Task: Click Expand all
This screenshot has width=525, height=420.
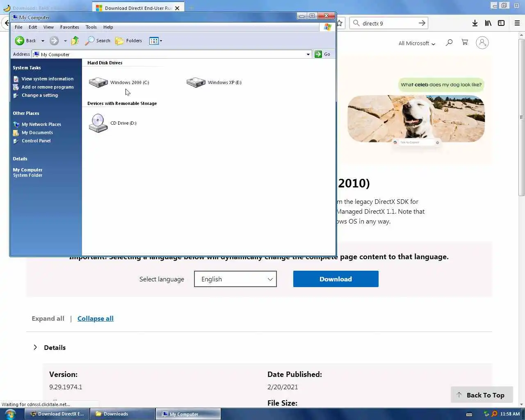Action: 48,319
